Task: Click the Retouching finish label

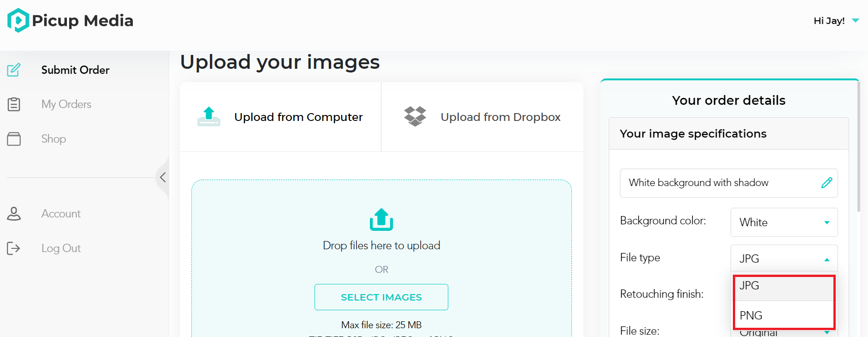Action: coord(662,294)
